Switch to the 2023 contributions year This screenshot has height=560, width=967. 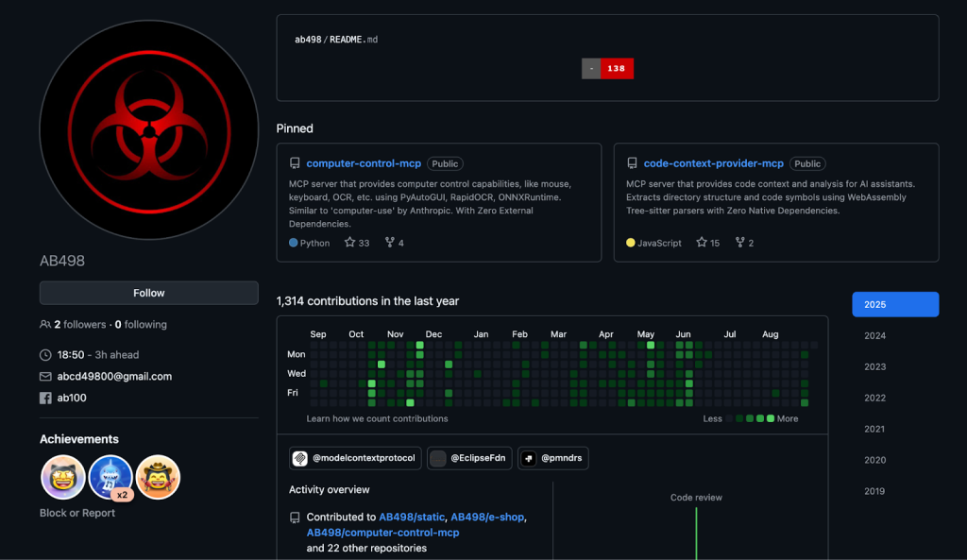875,366
